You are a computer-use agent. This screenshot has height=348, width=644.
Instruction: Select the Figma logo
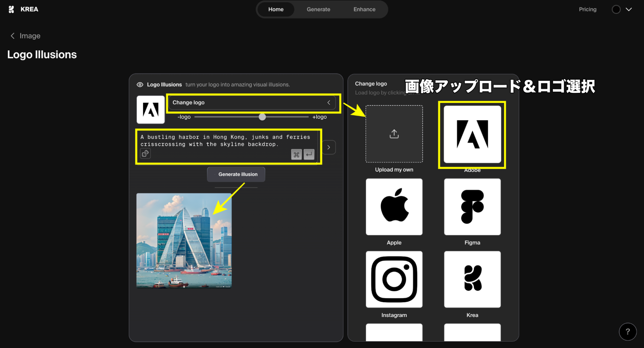(472, 207)
